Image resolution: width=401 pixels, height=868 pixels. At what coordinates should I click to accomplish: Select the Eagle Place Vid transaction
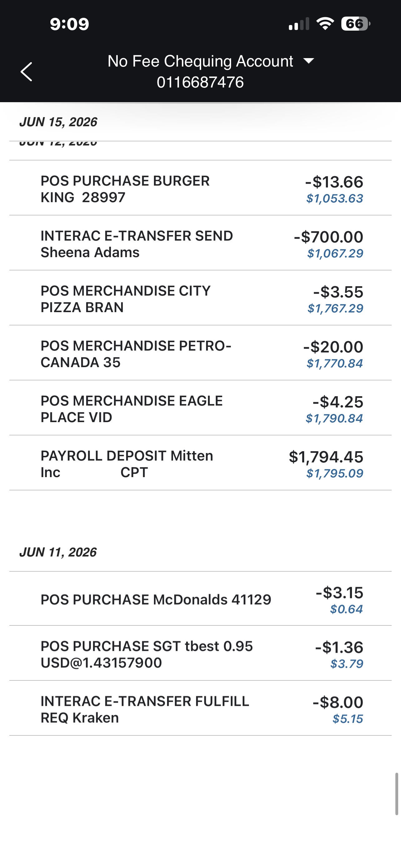(200, 408)
